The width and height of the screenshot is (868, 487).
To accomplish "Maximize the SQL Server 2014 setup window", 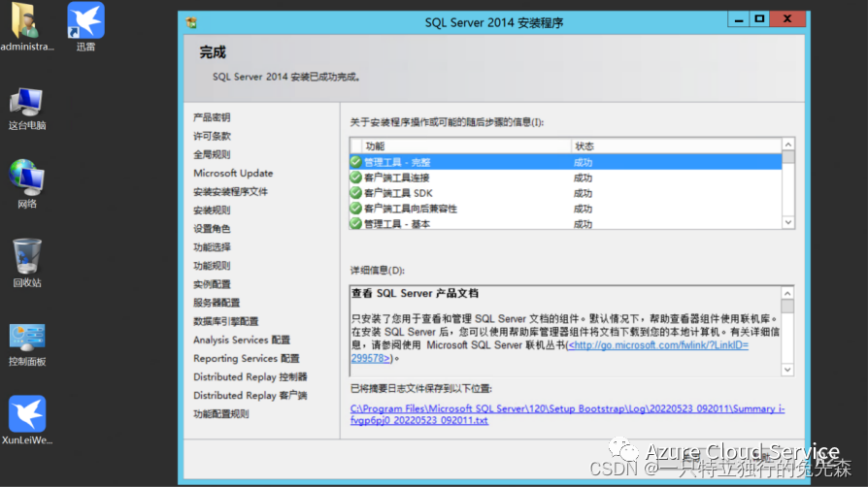I will coord(759,19).
